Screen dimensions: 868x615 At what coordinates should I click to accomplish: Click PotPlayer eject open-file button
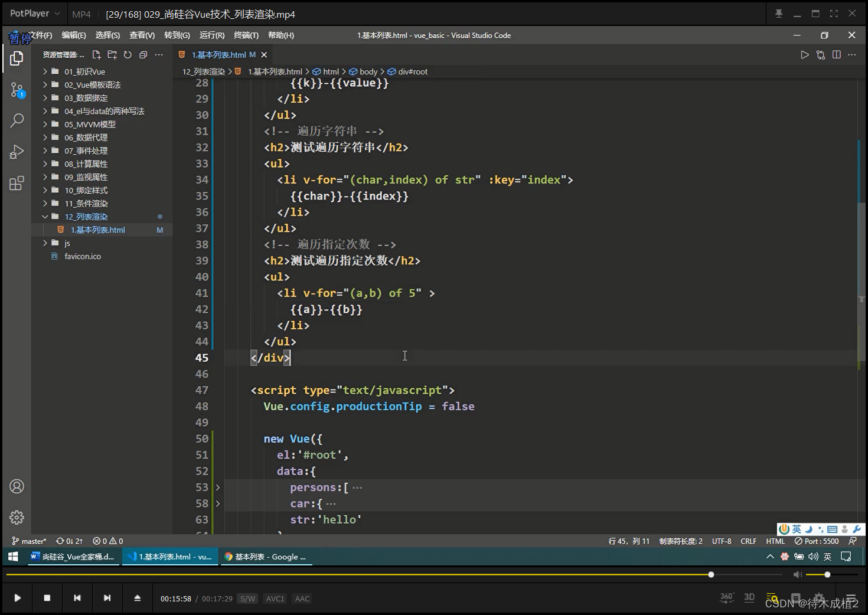click(138, 598)
